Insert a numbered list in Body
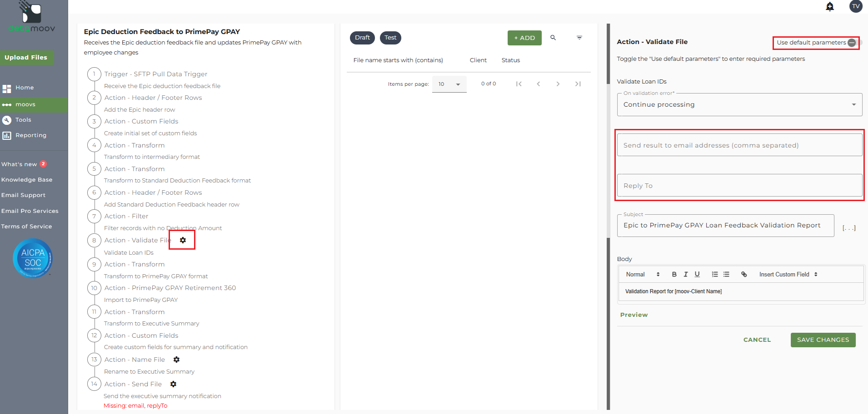This screenshot has width=868, height=414. click(x=715, y=274)
